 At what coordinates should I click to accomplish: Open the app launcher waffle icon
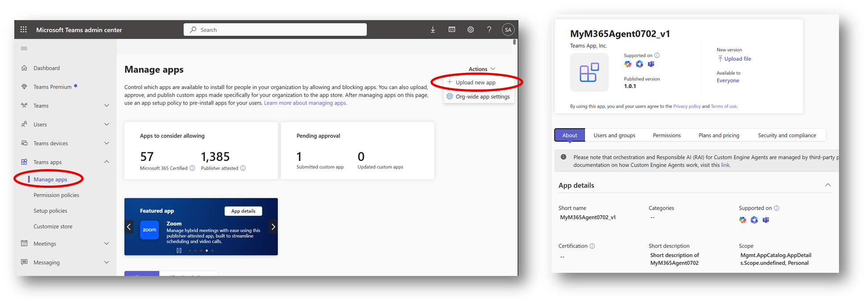pyautogui.click(x=24, y=30)
